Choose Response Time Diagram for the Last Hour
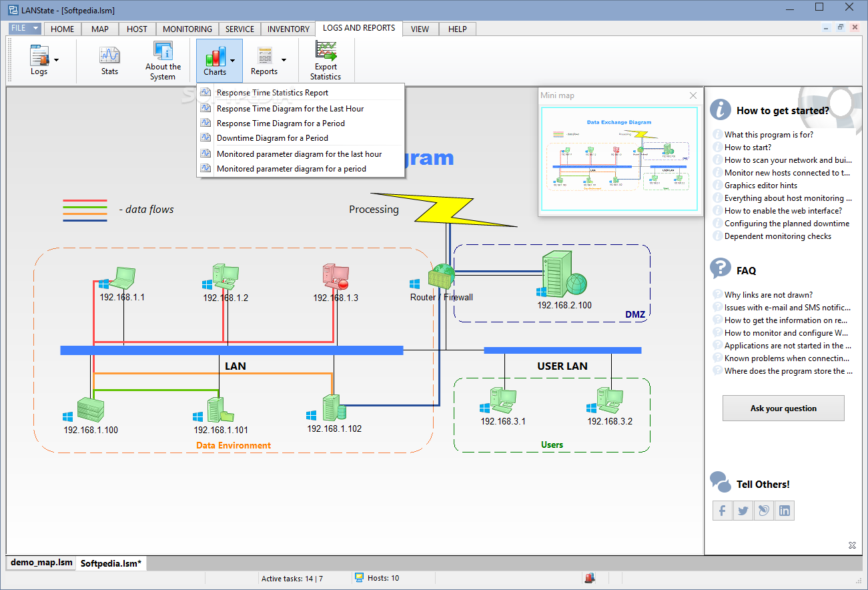868x590 pixels. pos(300,108)
